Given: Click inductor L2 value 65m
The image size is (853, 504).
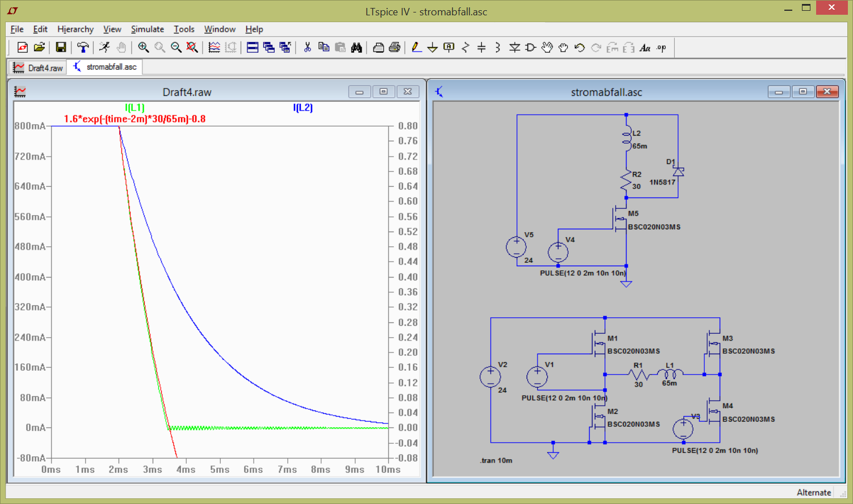Looking at the screenshot, I should 640,146.
